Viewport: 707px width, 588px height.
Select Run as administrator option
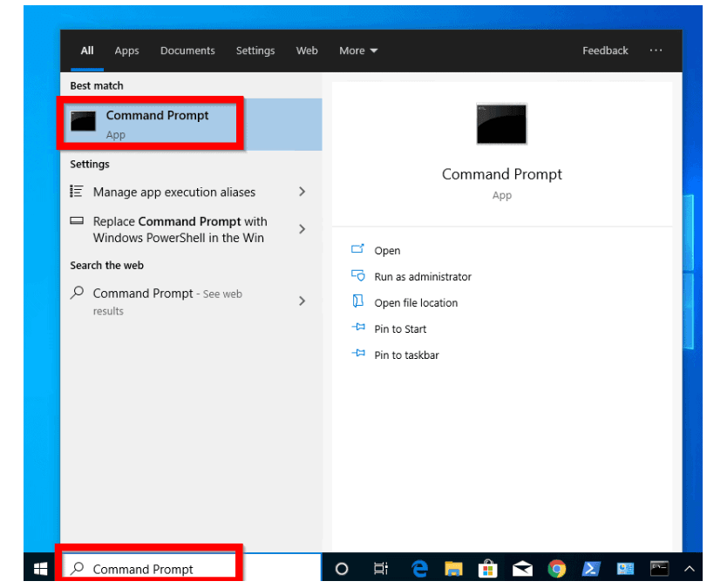pos(422,277)
